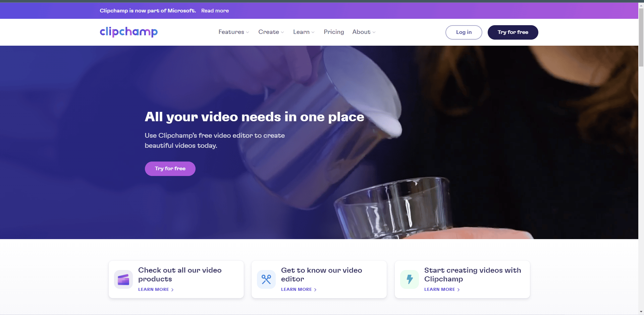This screenshot has width=644, height=315.
Task: Expand the Learn dropdown chevron
Action: pos(313,32)
